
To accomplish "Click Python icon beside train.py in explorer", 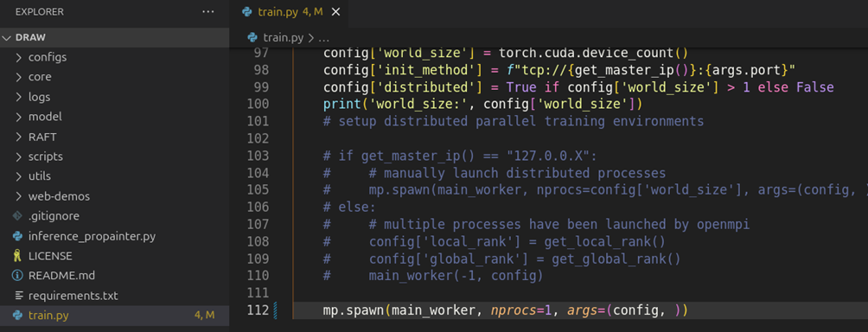I will 18,316.
